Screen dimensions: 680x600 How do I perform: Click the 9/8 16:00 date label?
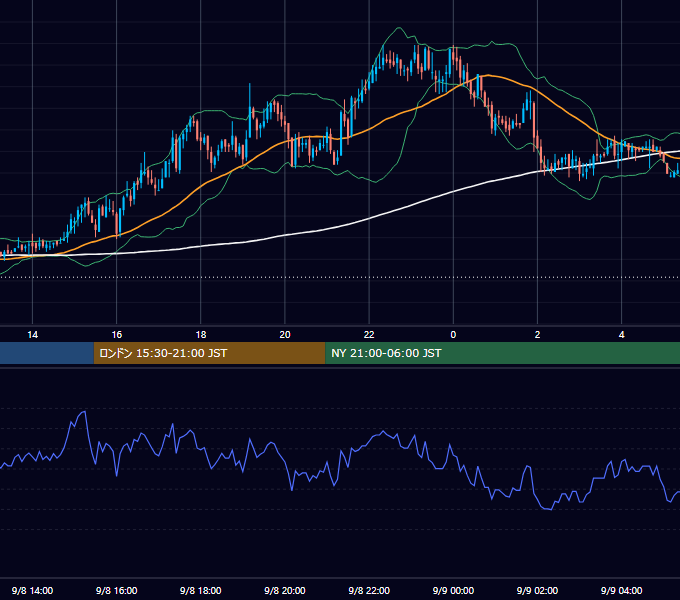[x=117, y=590]
